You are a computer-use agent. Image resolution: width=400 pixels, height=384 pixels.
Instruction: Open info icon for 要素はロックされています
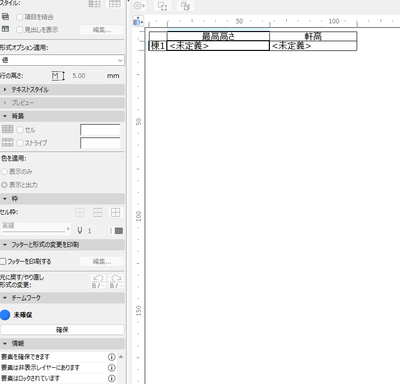(112, 378)
